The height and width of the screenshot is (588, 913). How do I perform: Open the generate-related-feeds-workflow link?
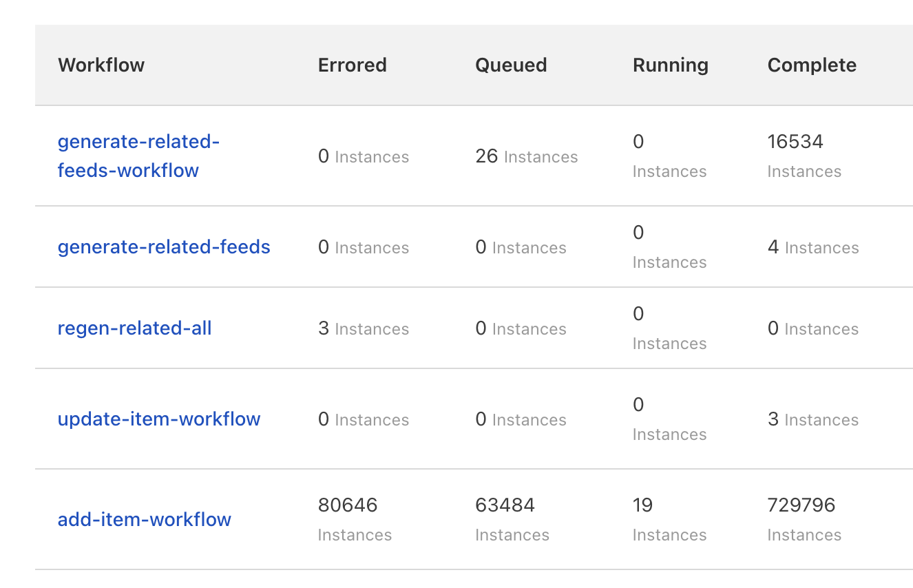click(x=138, y=156)
